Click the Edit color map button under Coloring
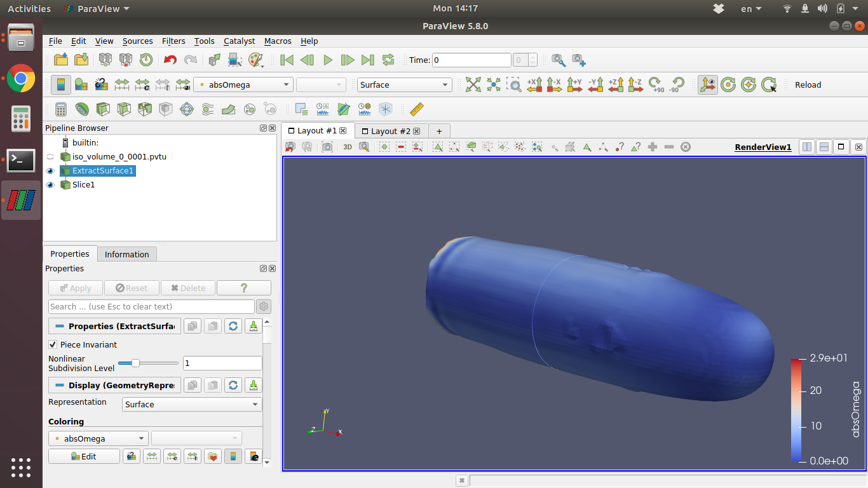 point(84,456)
